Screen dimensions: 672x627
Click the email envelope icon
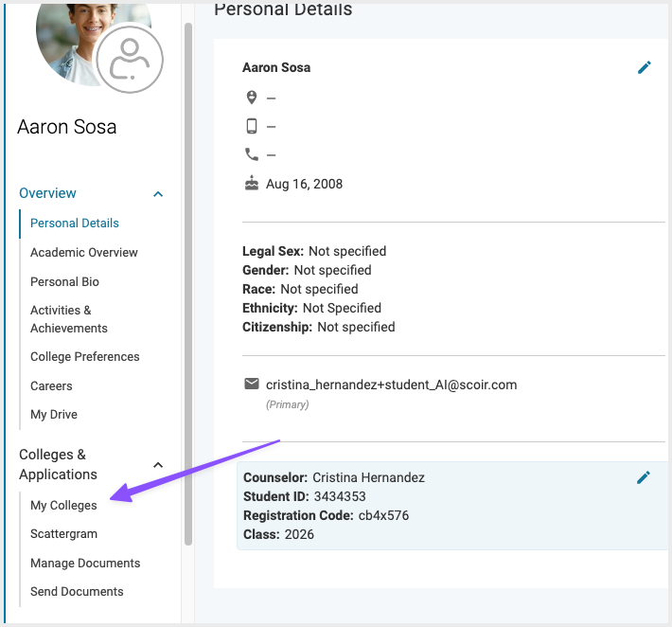tap(252, 384)
